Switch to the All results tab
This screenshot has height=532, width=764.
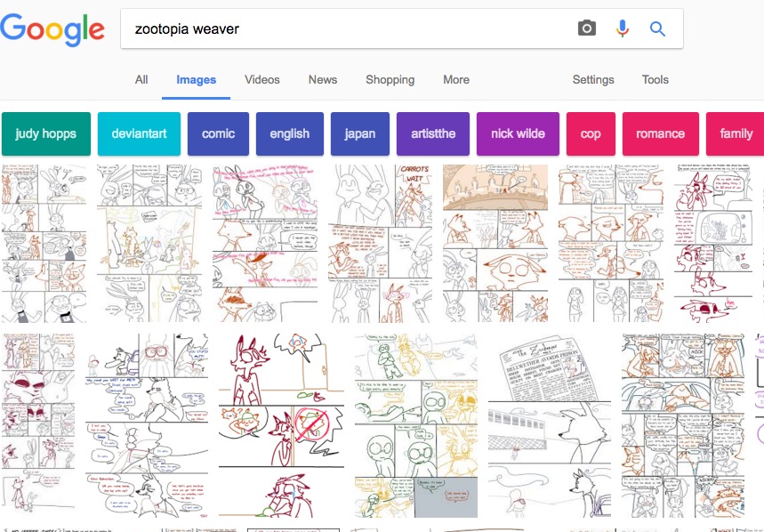coord(141,79)
